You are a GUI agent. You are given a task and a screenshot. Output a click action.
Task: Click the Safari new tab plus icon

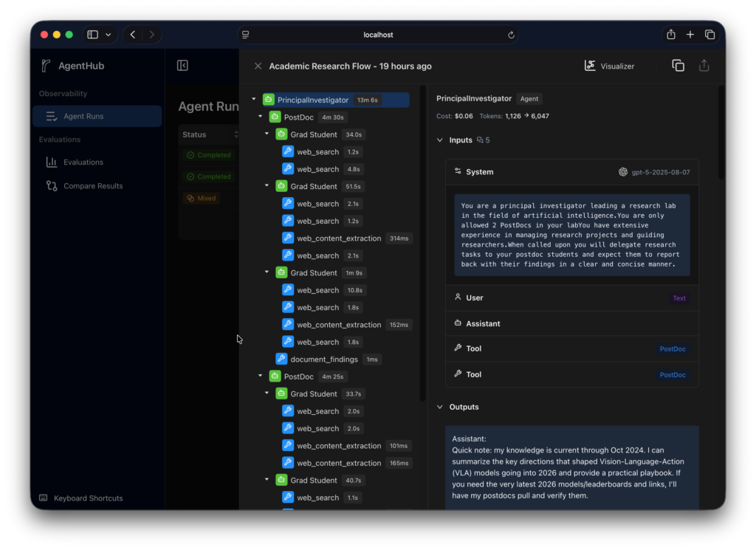690,35
